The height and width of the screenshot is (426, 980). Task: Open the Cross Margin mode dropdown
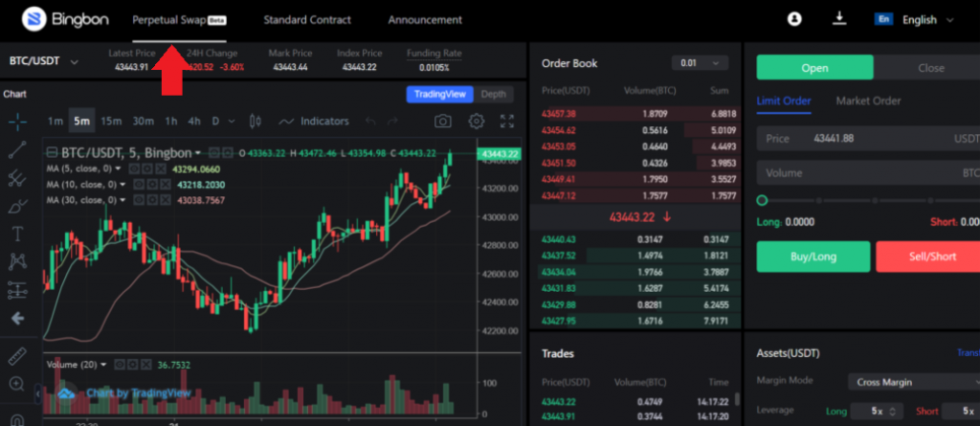914,382
